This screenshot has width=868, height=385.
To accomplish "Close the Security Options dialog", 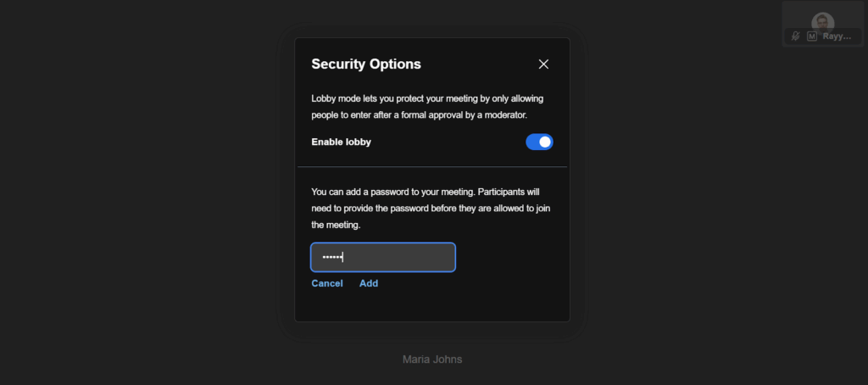I will click(544, 64).
